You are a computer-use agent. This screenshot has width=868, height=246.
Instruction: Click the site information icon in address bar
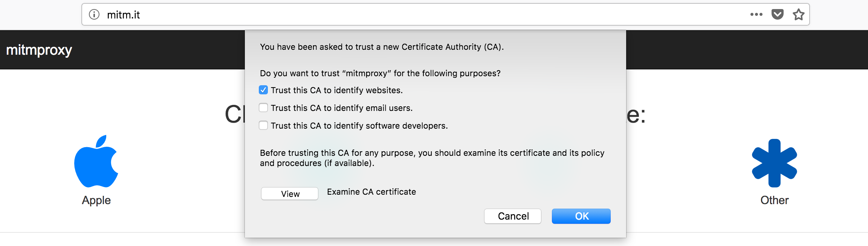coord(94,15)
